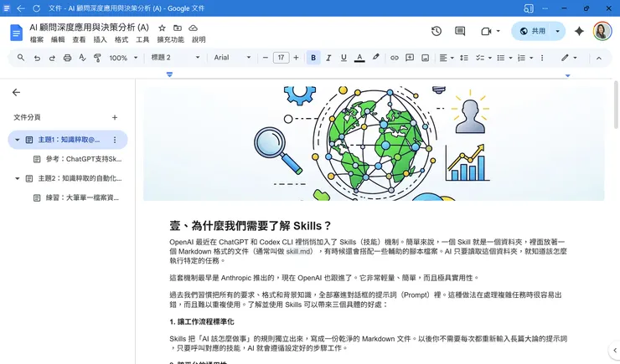Open paragraph style 標題 2 dropdown

[175, 58]
